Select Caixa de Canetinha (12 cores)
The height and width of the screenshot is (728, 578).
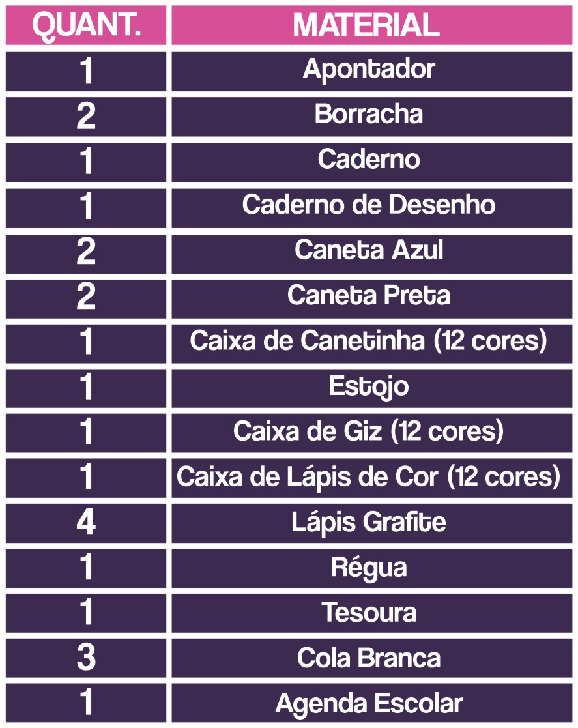click(x=372, y=343)
